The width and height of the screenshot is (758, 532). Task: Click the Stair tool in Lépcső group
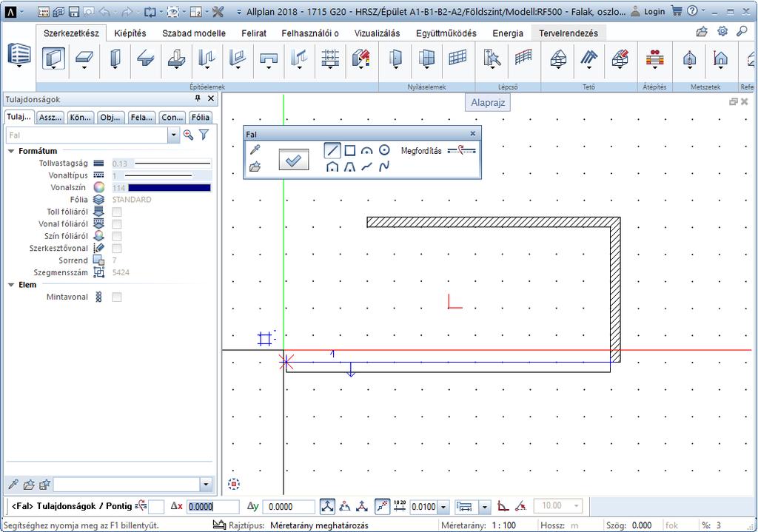(x=492, y=58)
